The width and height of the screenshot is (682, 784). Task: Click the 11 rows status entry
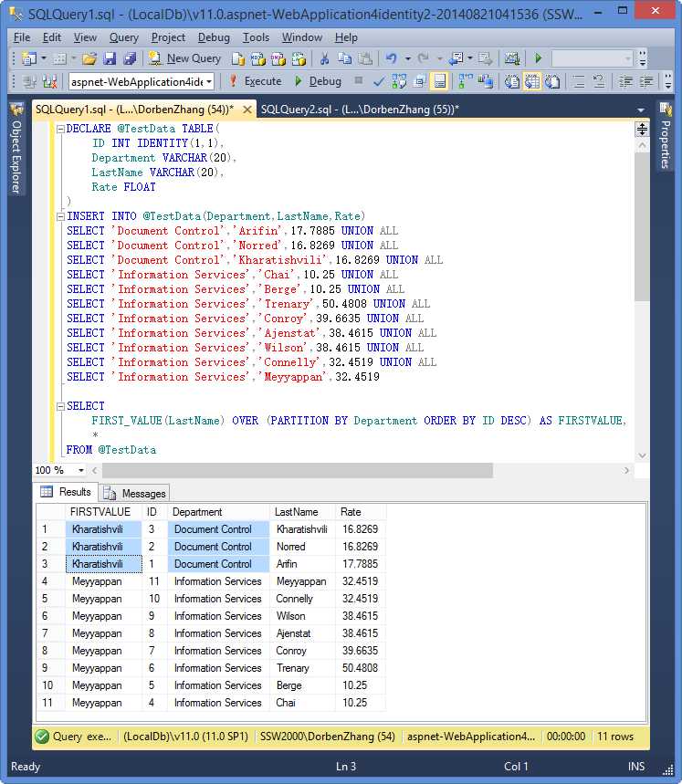(615, 737)
